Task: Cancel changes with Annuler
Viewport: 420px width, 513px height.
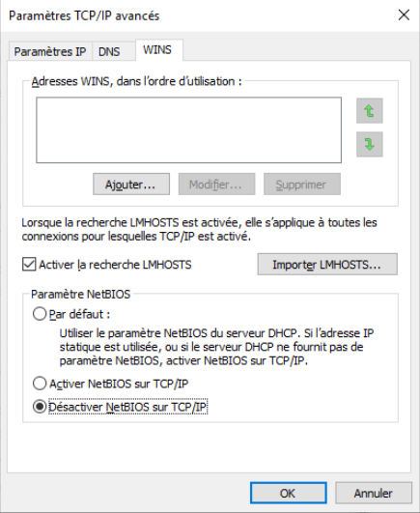Action: pos(374,493)
